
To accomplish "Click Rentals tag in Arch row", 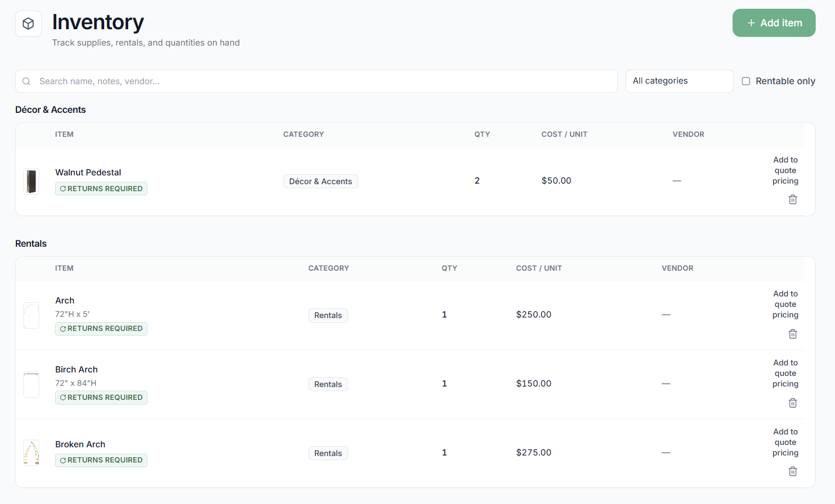I will [328, 315].
